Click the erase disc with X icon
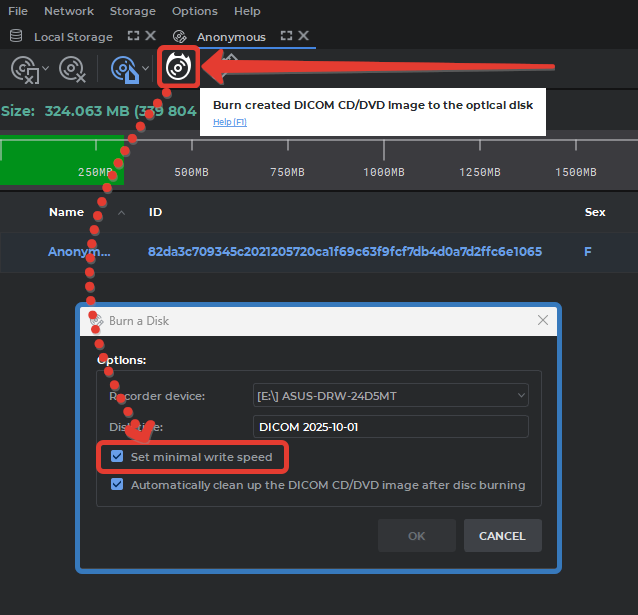The width and height of the screenshot is (638, 615). pos(71,69)
